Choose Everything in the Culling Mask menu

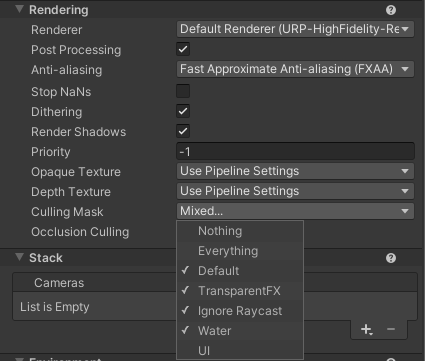(240, 251)
